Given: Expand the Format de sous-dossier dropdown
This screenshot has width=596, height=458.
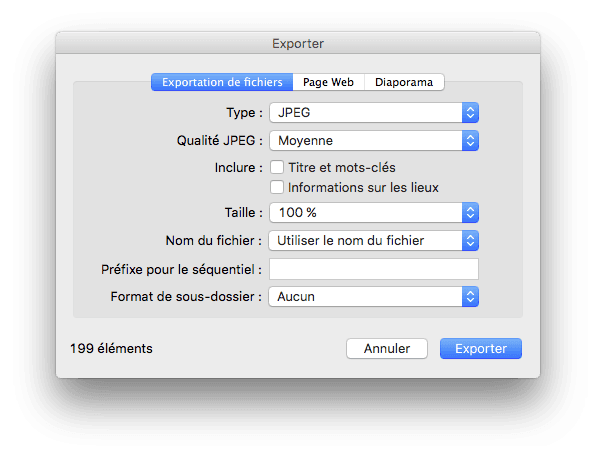Looking at the screenshot, I should 374,296.
